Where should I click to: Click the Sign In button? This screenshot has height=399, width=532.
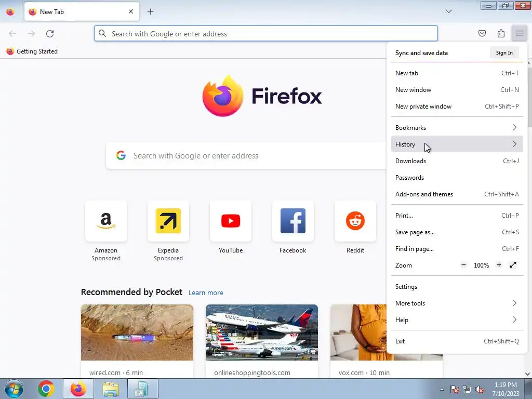point(504,52)
